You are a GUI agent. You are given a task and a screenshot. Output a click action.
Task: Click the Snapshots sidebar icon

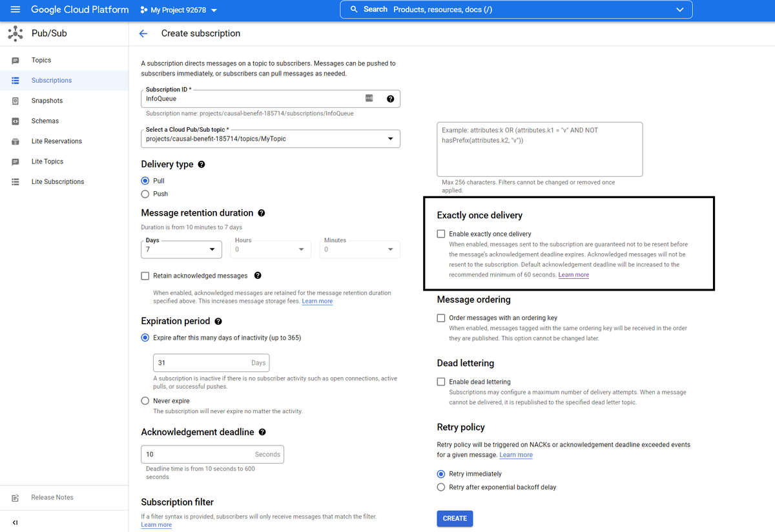15,101
